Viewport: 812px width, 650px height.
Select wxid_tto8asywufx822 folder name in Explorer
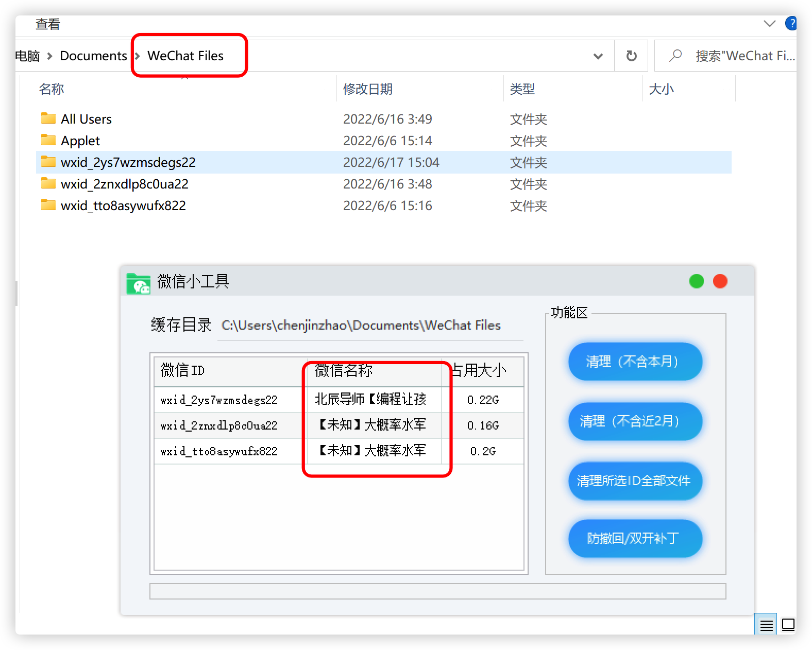point(123,206)
